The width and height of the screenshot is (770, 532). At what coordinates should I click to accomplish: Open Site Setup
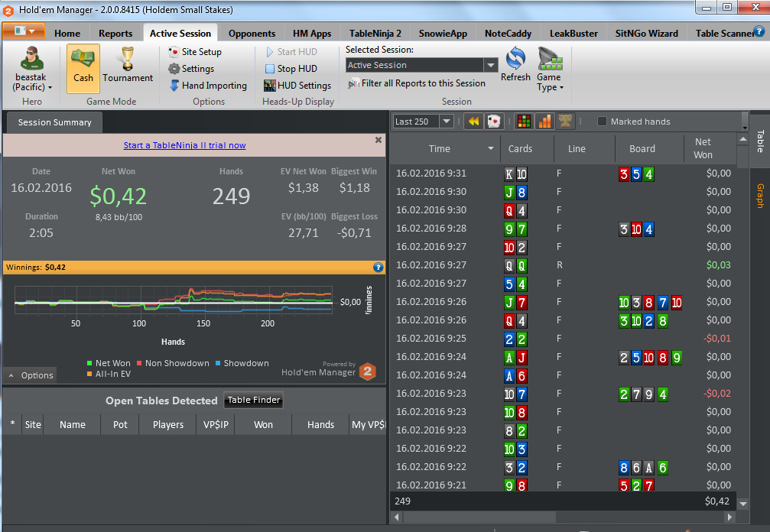(x=195, y=51)
